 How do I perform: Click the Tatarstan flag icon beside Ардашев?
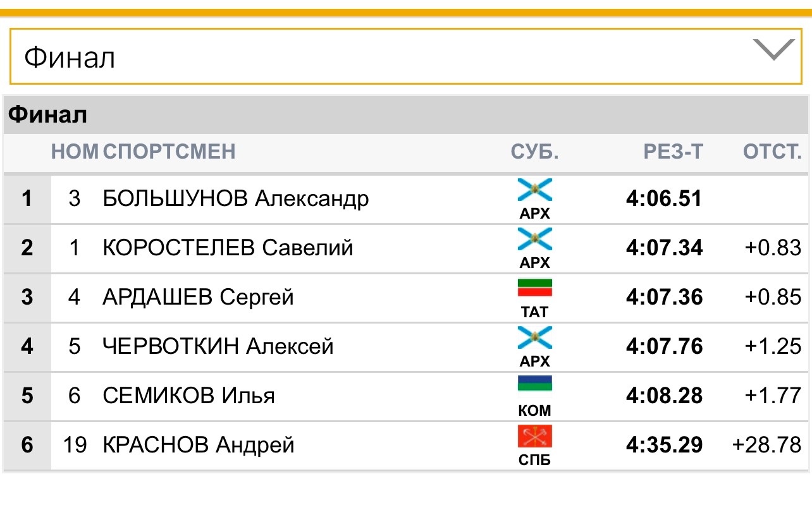(x=534, y=289)
